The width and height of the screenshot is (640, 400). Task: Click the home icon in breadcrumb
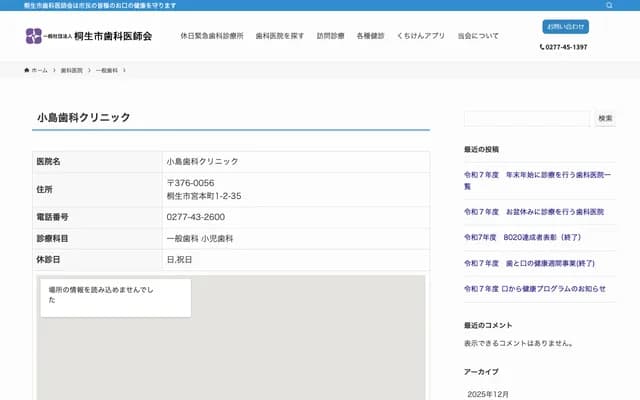click(x=28, y=71)
